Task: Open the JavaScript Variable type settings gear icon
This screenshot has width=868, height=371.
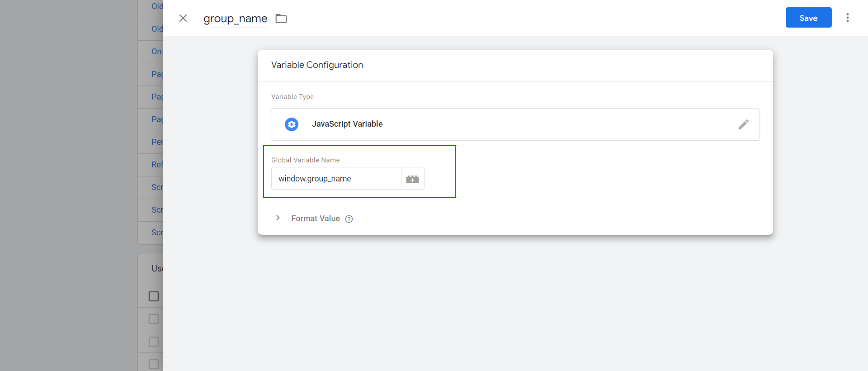Action: (x=291, y=124)
